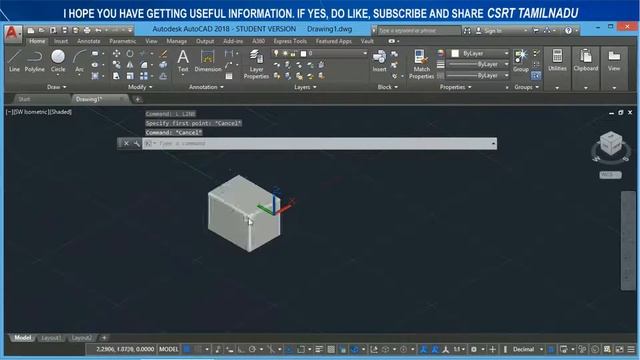This screenshot has height=360, width=640.
Task: Click the Stretch tool in Modify panel
Action: pos(116,76)
